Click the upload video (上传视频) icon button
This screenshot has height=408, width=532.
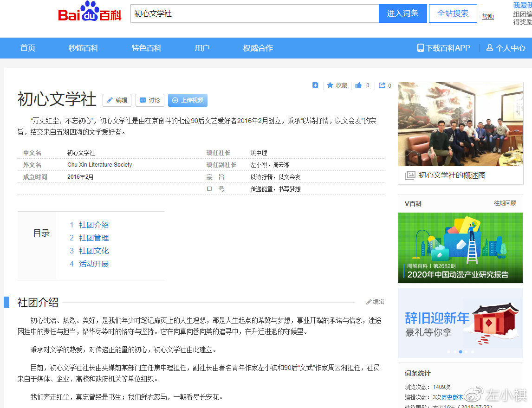(x=187, y=100)
